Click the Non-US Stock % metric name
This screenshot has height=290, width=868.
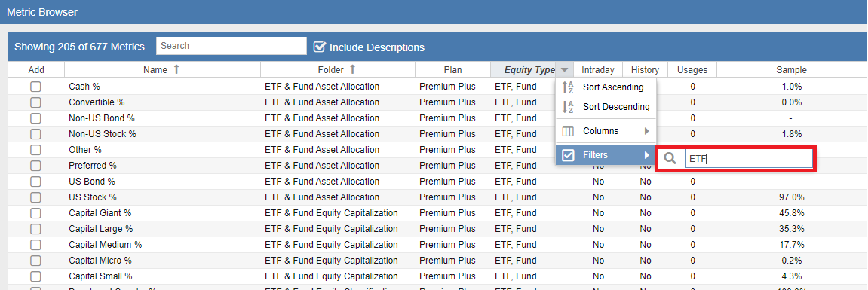(x=103, y=134)
